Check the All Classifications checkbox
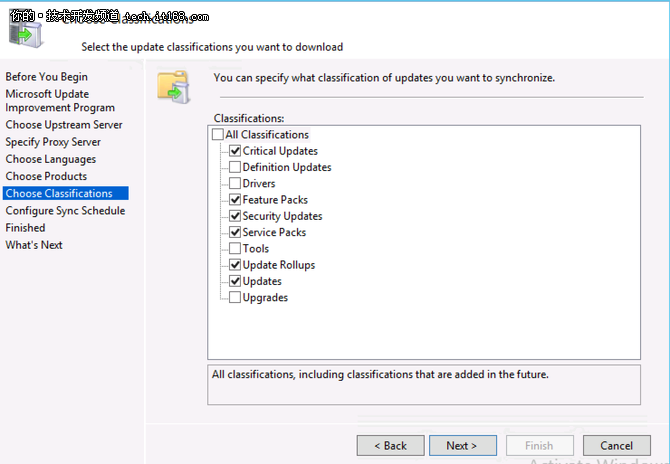The image size is (670, 464). coord(217,135)
